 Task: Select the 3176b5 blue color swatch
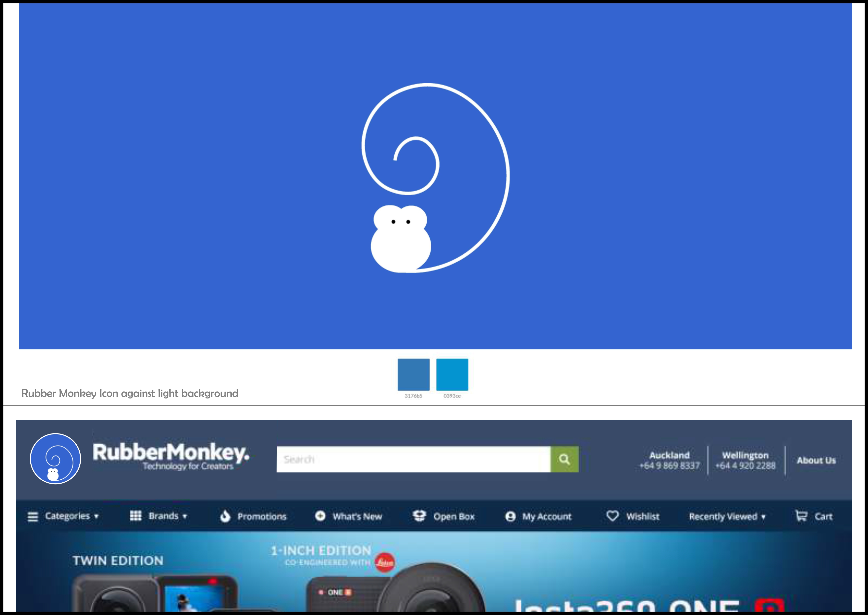coord(414,375)
